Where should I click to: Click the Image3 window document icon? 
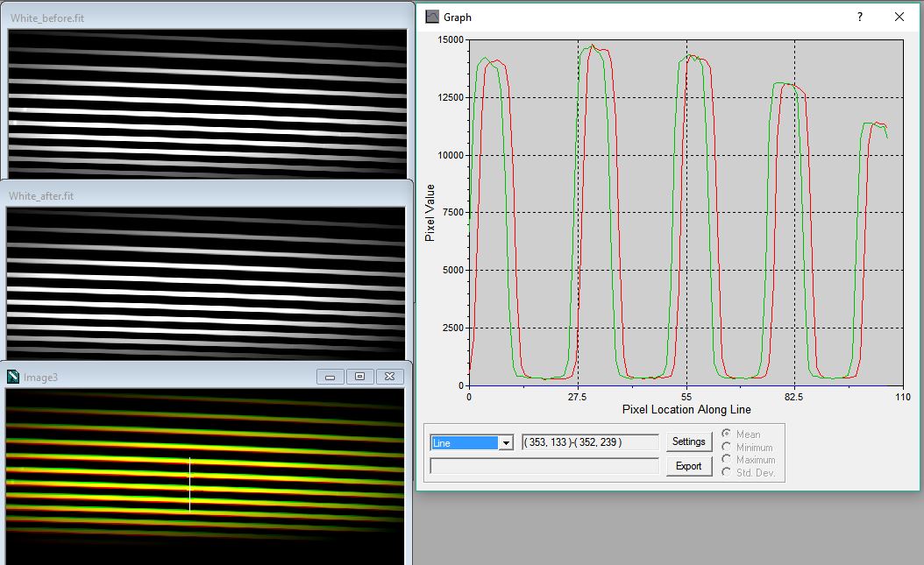13,377
